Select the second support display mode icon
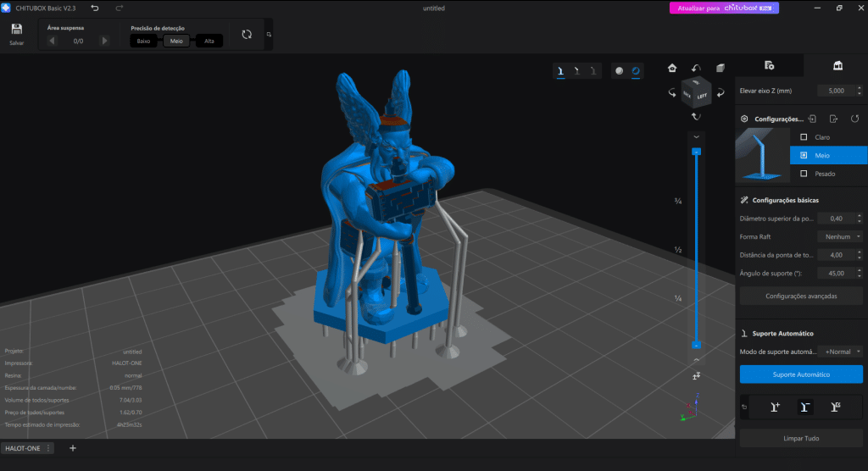The width and height of the screenshot is (868, 471). (x=576, y=71)
